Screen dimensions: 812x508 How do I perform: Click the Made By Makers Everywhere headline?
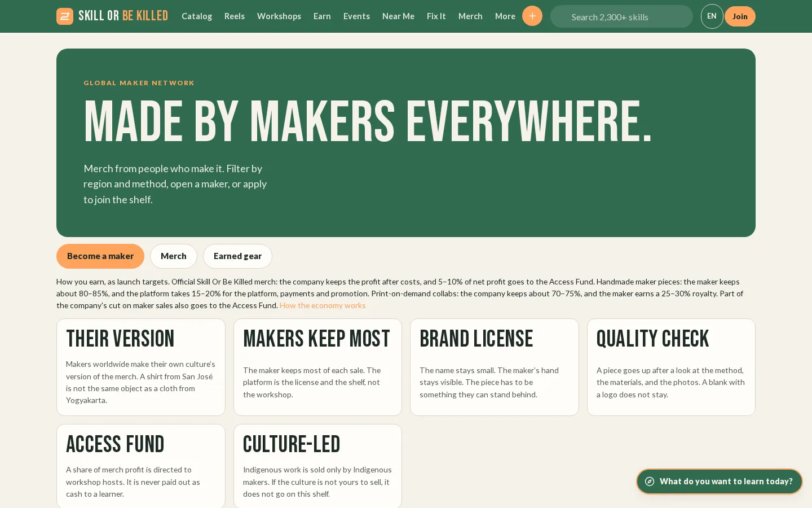pyautogui.click(x=368, y=121)
